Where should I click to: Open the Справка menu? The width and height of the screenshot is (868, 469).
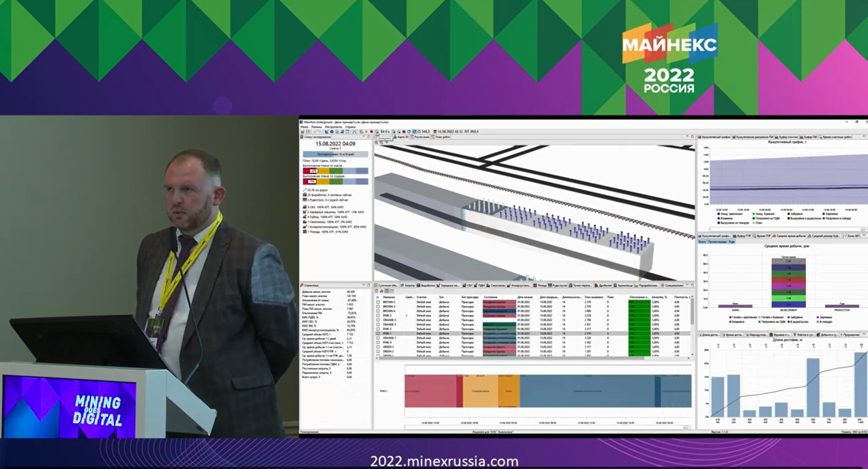[x=350, y=127]
